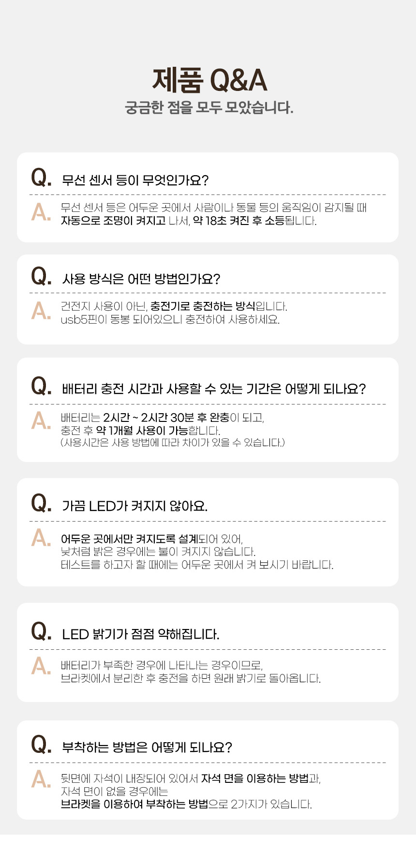Open the question 무선 센서 등이 무엇인가요?
The image size is (416, 868).
pyautogui.click(x=135, y=180)
